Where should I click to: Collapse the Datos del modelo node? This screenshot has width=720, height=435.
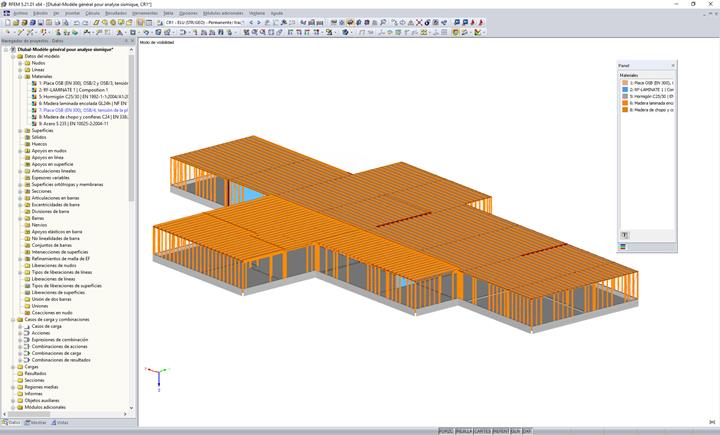[13, 56]
